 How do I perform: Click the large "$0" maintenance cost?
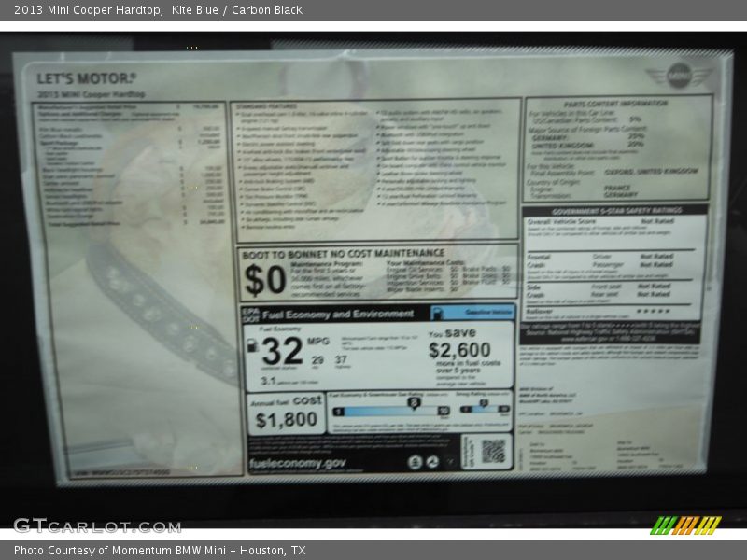coord(264,279)
